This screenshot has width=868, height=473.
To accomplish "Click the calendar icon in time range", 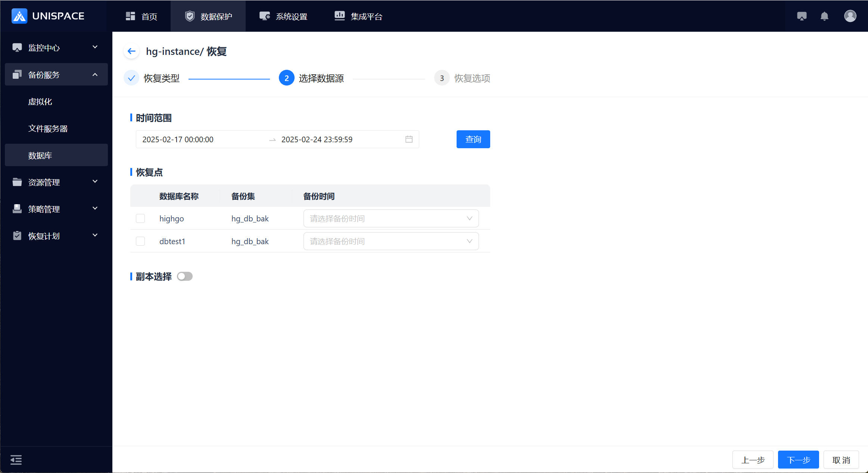I will tap(409, 139).
